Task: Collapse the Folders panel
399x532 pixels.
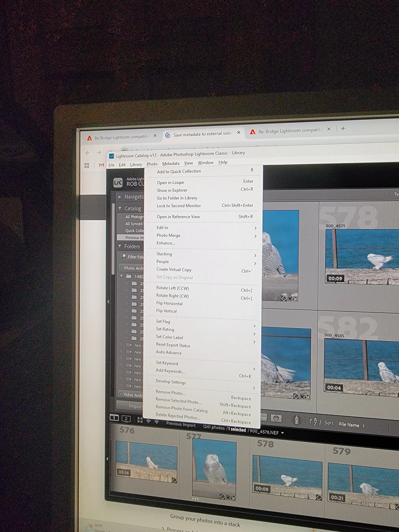Action: (120, 246)
